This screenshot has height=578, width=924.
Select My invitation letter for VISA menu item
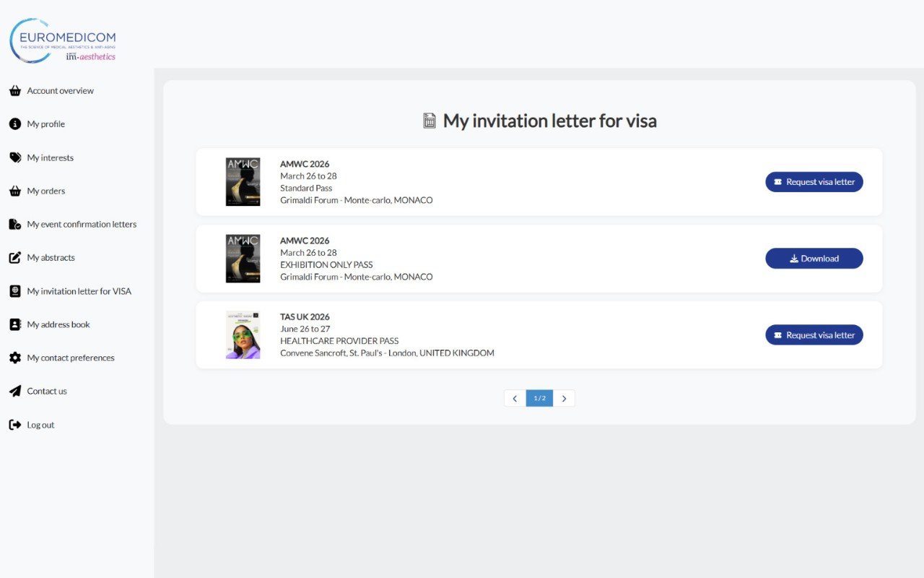79,291
